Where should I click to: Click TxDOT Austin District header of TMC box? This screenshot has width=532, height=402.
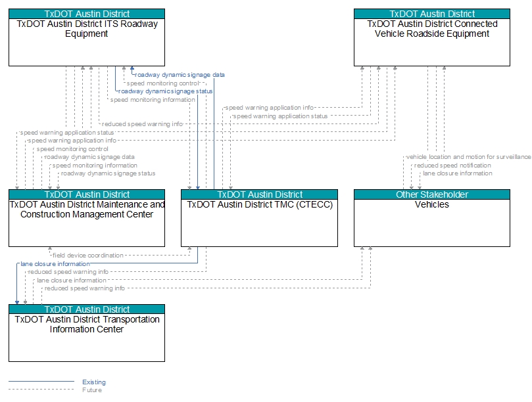260,194
